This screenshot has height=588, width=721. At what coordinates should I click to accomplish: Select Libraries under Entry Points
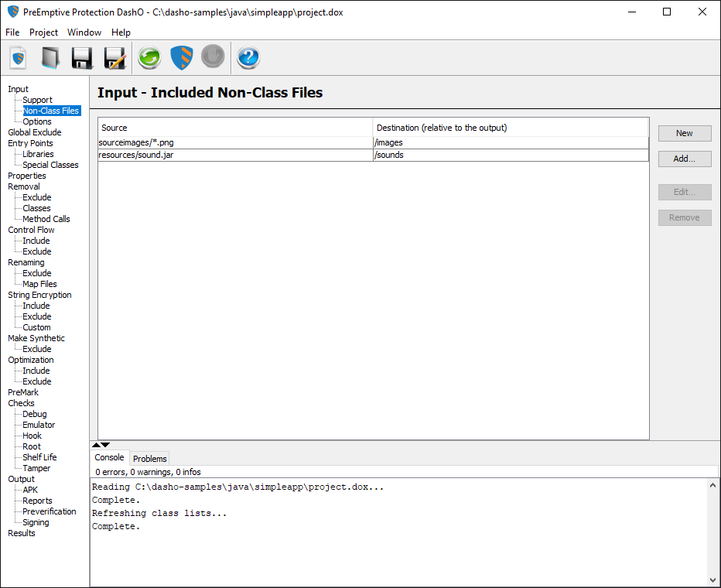(x=38, y=154)
